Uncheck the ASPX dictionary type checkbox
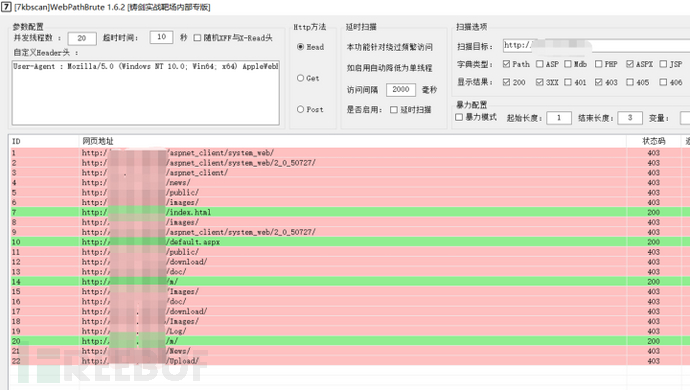690x390 pixels. 630,64
